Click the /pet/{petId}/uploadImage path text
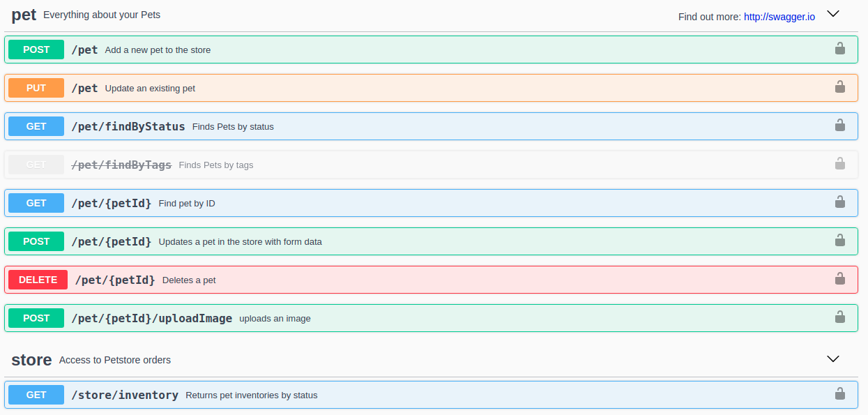This screenshot has height=415, width=868. pyautogui.click(x=152, y=318)
